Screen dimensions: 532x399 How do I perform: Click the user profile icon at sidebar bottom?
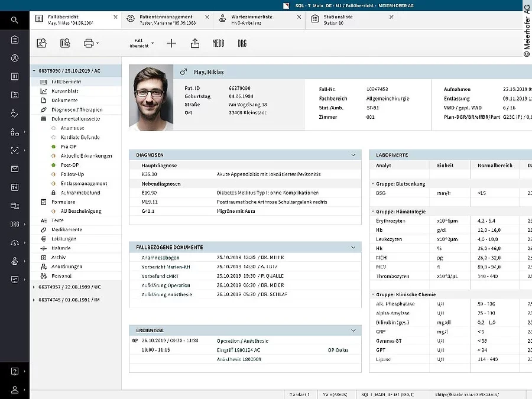pos(14,390)
